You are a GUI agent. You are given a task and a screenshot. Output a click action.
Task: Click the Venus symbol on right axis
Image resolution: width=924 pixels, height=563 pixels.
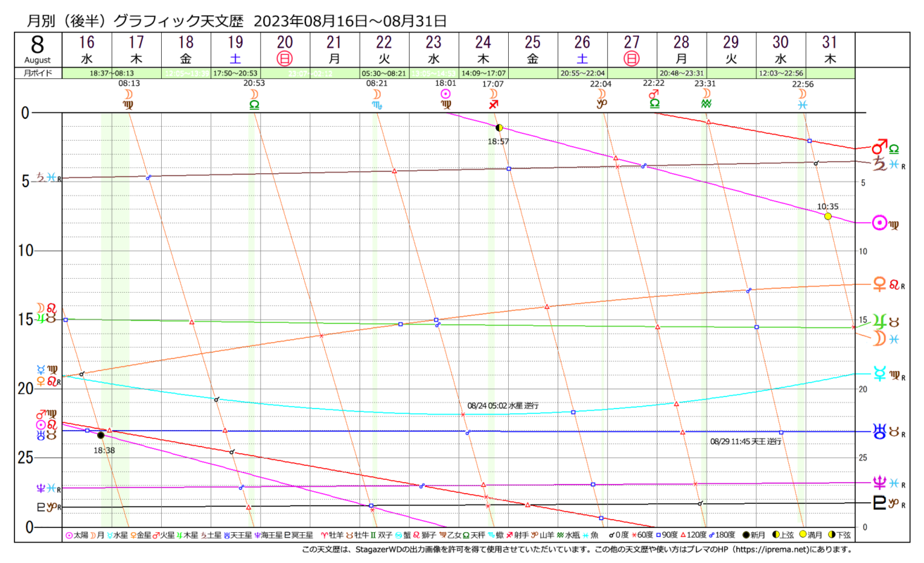[x=879, y=284]
